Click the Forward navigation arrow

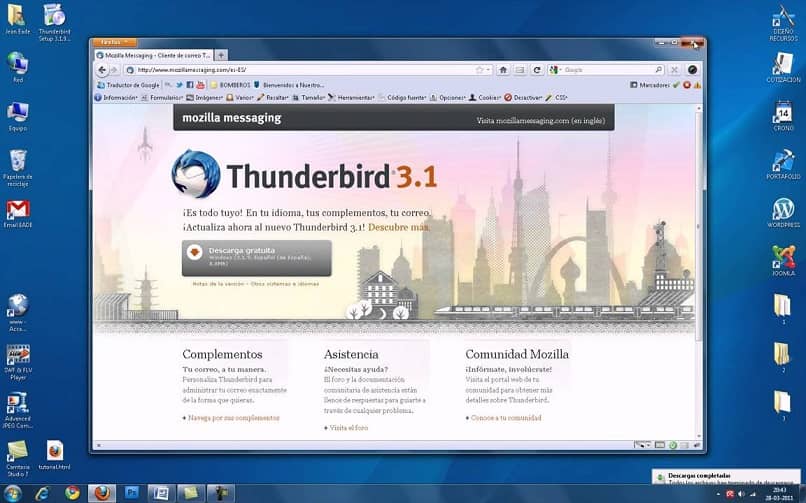[114, 70]
